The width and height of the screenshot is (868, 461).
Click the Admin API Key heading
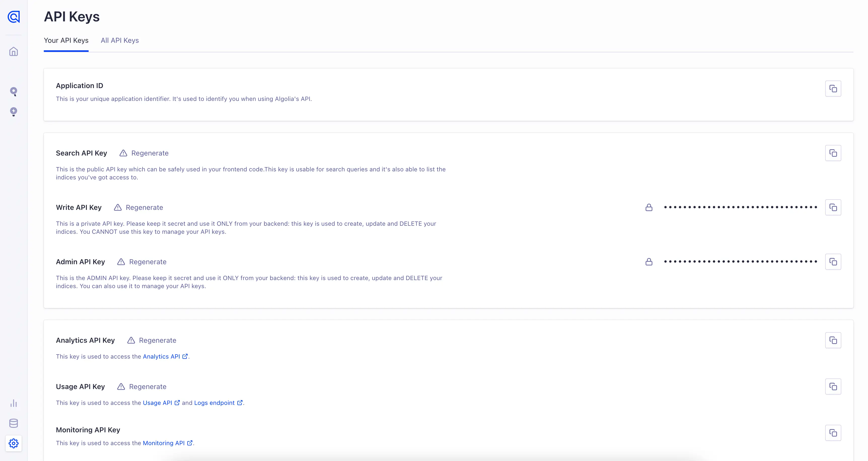pyautogui.click(x=81, y=262)
